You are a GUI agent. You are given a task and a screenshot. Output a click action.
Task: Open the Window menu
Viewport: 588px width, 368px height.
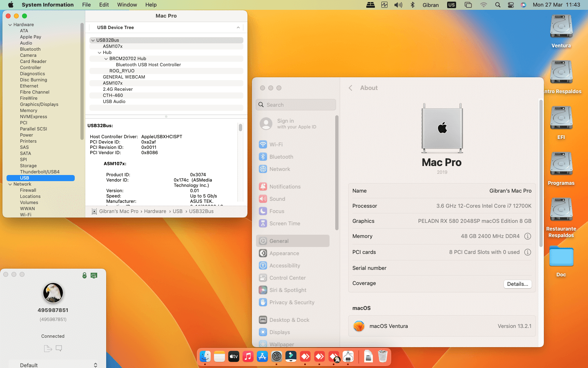coord(127,5)
